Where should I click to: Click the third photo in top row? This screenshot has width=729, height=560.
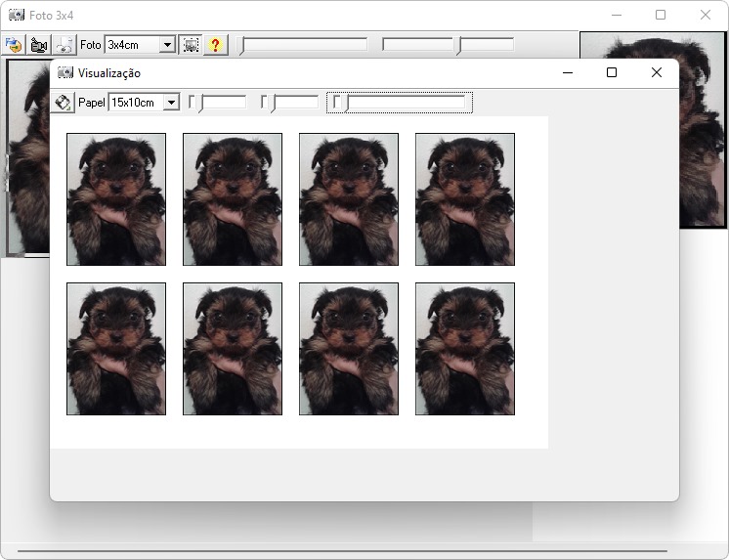click(x=349, y=199)
